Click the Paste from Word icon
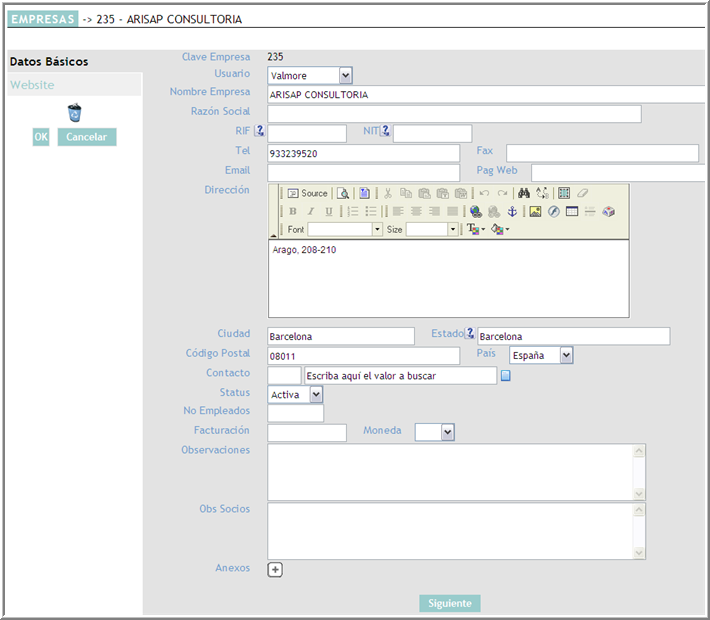Screen dimensions: 710x620 point(461,193)
